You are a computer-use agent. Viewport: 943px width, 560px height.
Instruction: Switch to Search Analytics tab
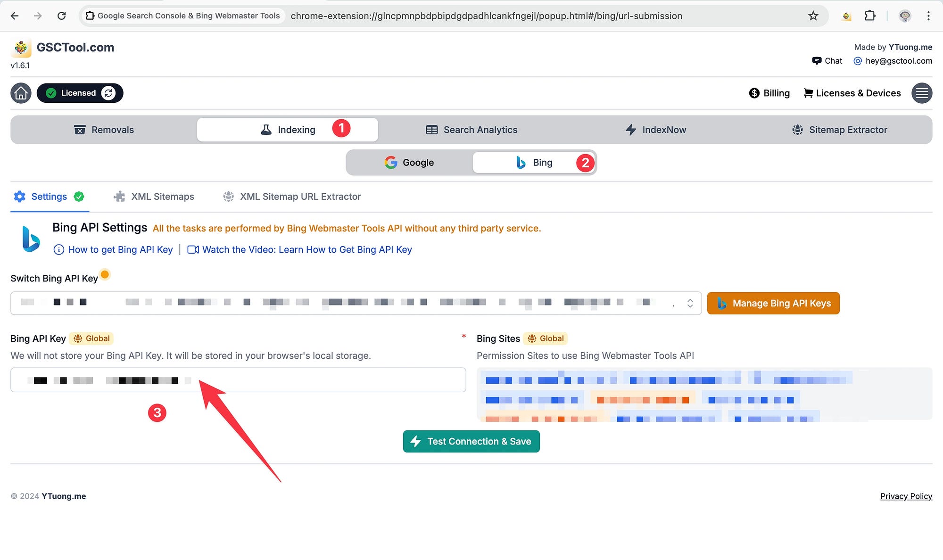471,130
